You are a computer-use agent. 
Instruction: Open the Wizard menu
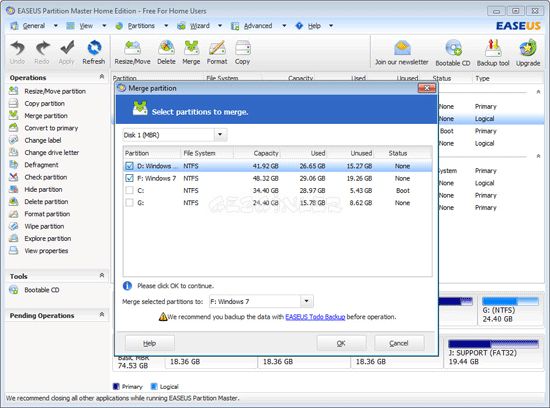pyautogui.click(x=200, y=26)
